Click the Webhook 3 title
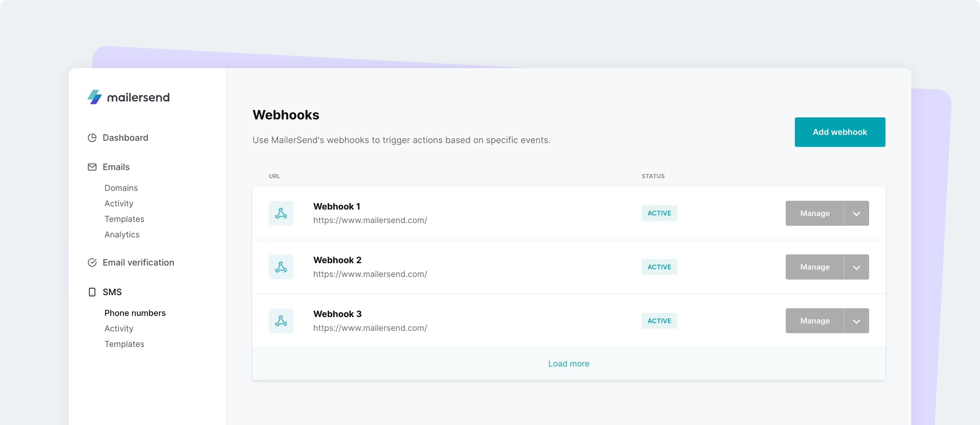 [x=337, y=314]
